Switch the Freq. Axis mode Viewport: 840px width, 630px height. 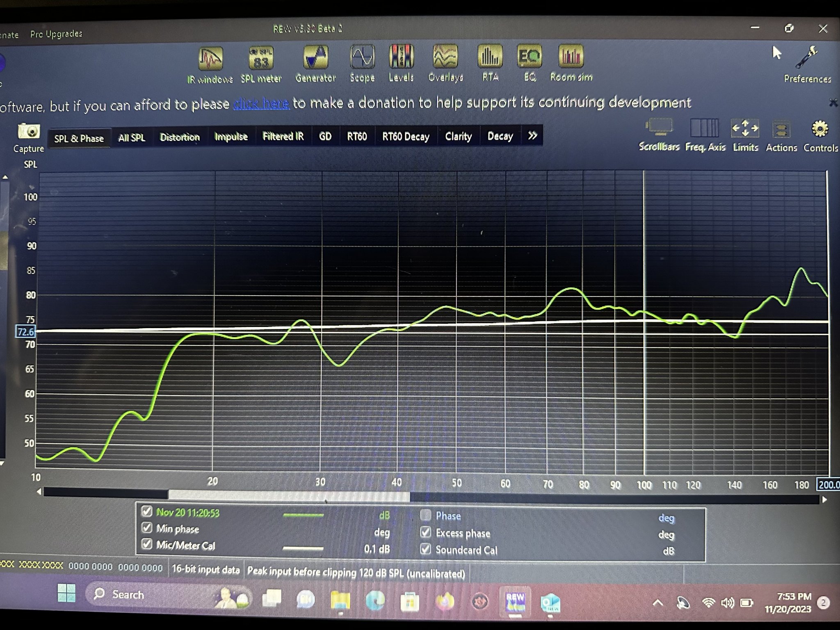pyautogui.click(x=705, y=135)
